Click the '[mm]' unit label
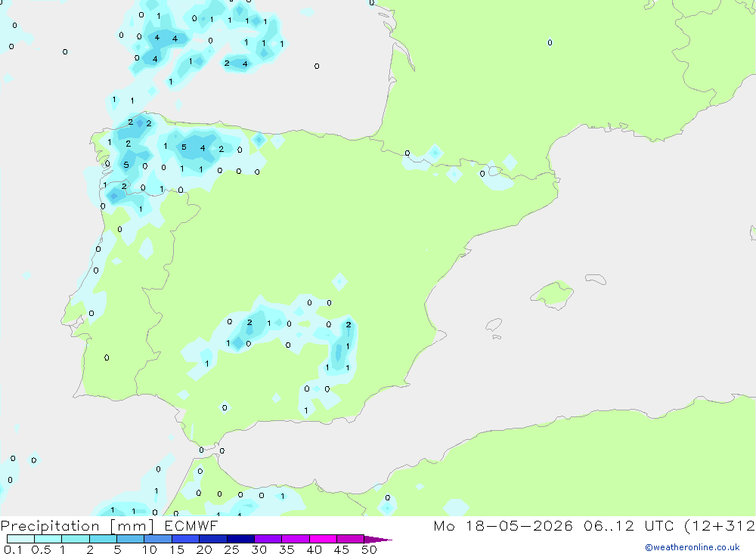756x554 pixels. [132, 526]
